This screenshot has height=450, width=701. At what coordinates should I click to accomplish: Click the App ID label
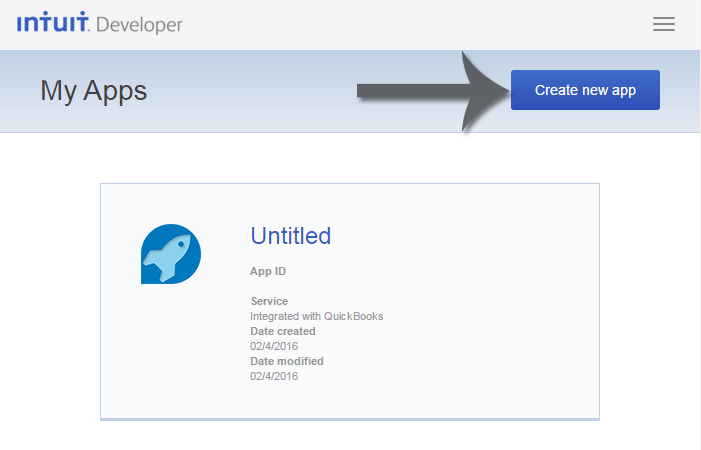pos(268,271)
